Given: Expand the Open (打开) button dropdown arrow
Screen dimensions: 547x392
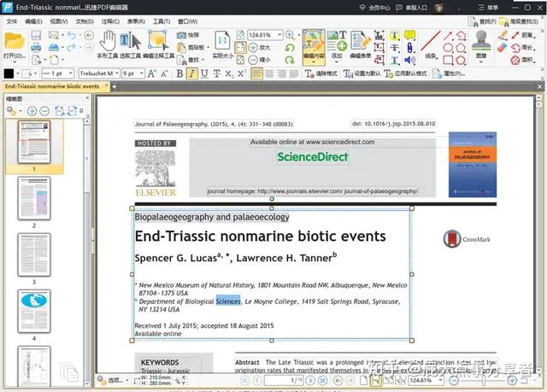Looking at the screenshot, I should coord(15,61).
